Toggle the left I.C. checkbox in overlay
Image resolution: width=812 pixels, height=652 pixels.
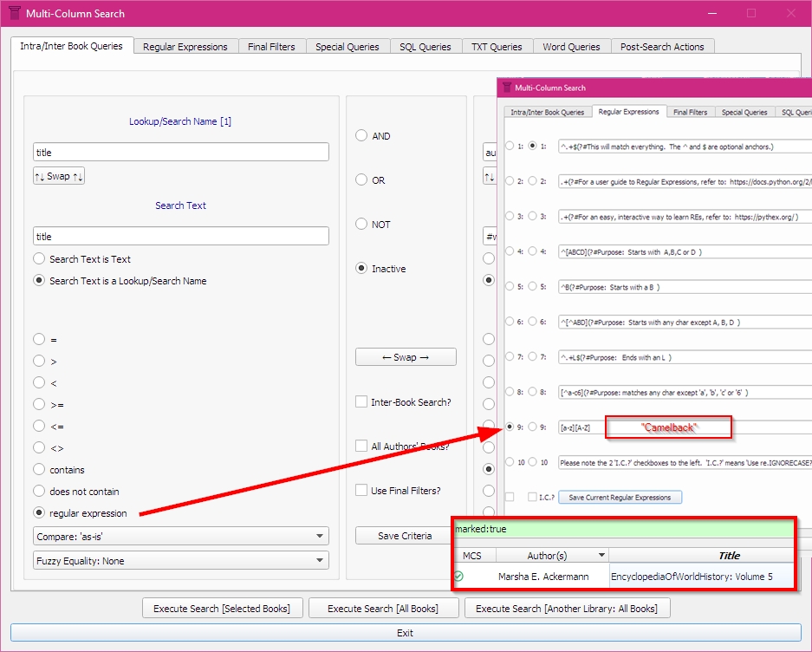tap(510, 497)
